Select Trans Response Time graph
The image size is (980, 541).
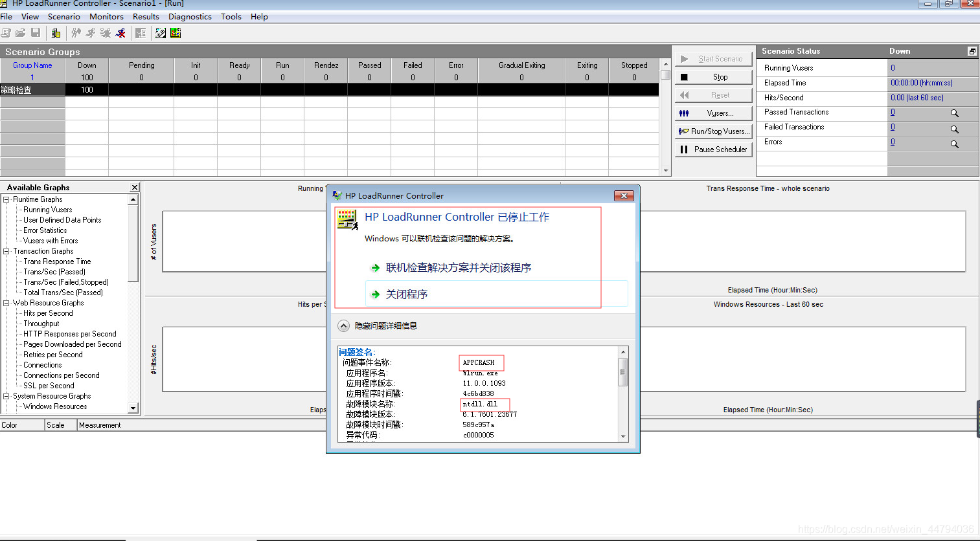57,261
